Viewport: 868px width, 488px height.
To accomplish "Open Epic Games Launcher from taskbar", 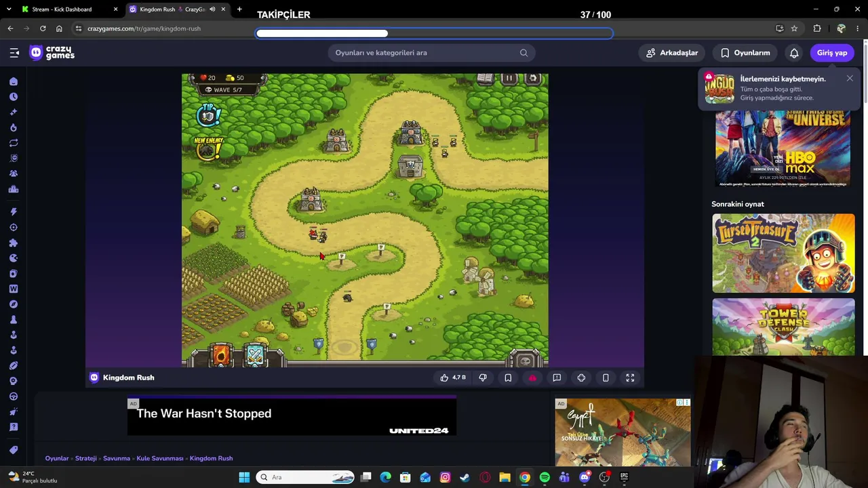I will [x=625, y=477].
